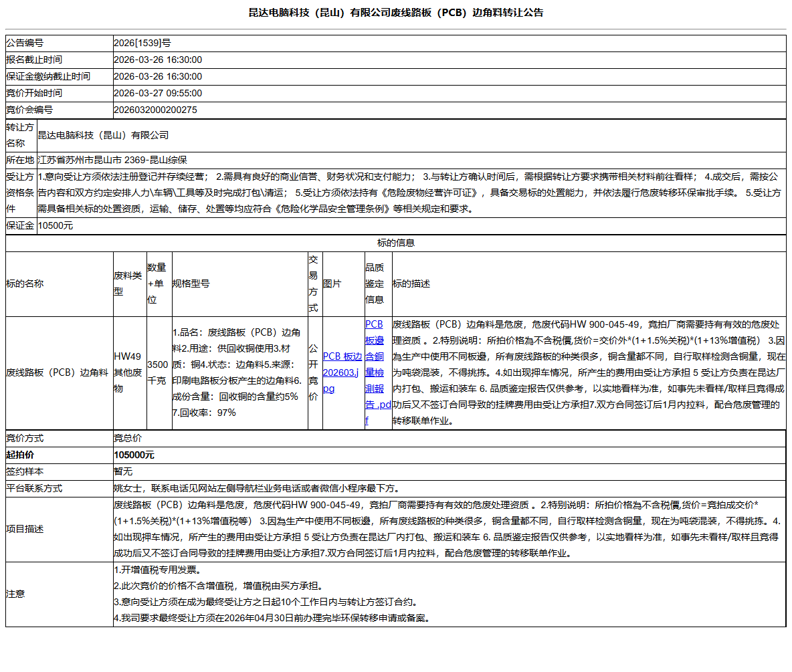
Task: Click the auction ID 2026032000200275
Action: pyautogui.click(x=155, y=110)
